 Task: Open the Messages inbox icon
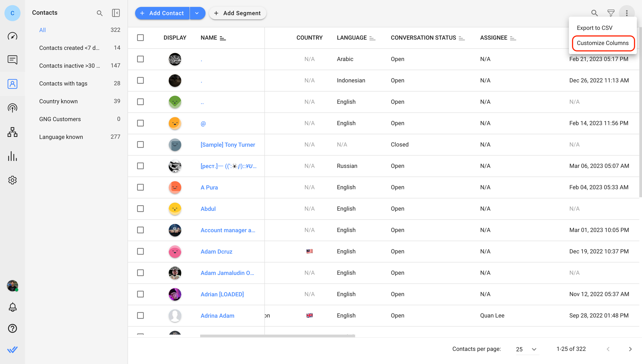pos(12,60)
